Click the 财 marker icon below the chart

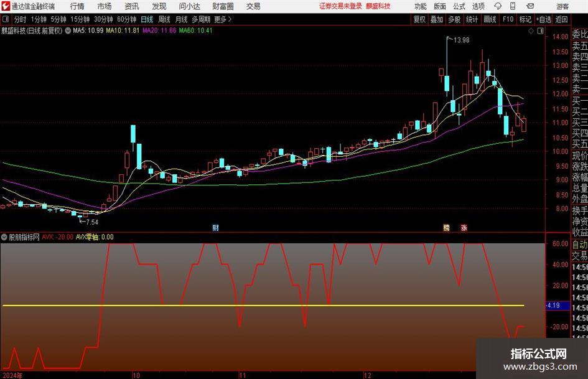216,228
